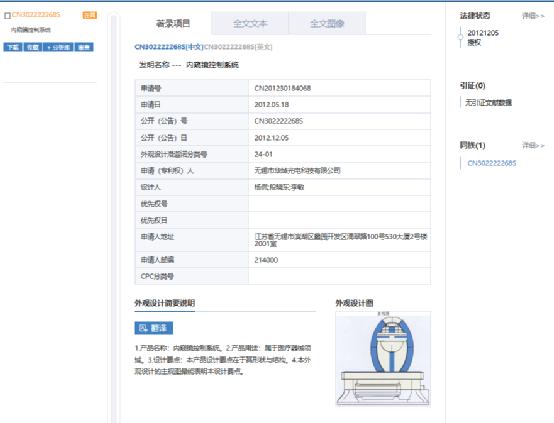This screenshot has width=554, height=423.
Task: Click the 收藏 favorite button
Action: 33,47
